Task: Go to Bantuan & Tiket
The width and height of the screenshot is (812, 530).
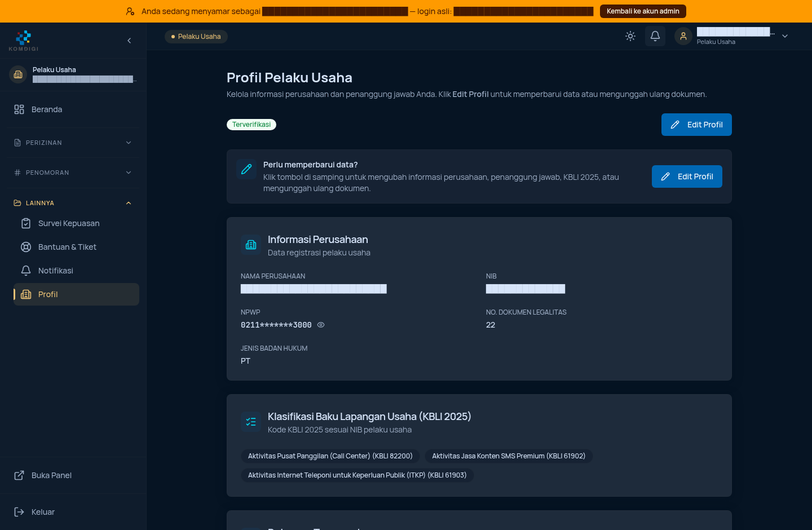Action: (x=76, y=247)
